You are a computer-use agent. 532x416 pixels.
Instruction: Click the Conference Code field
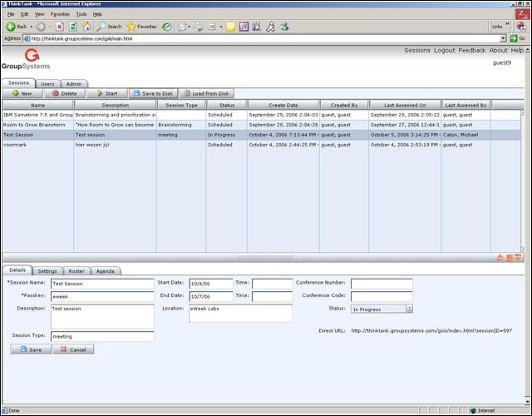pyautogui.click(x=382, y=296)
